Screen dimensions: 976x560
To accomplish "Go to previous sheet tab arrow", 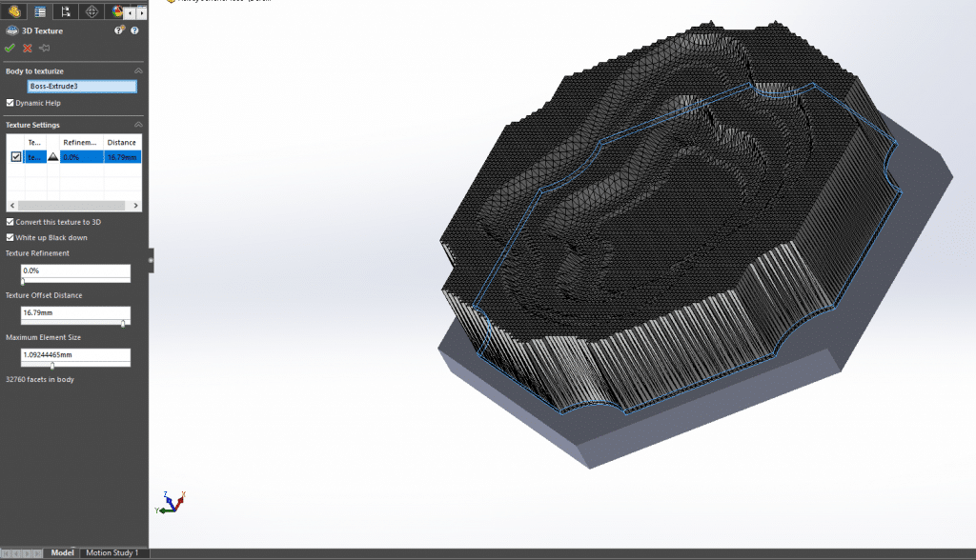I will 16,553.
